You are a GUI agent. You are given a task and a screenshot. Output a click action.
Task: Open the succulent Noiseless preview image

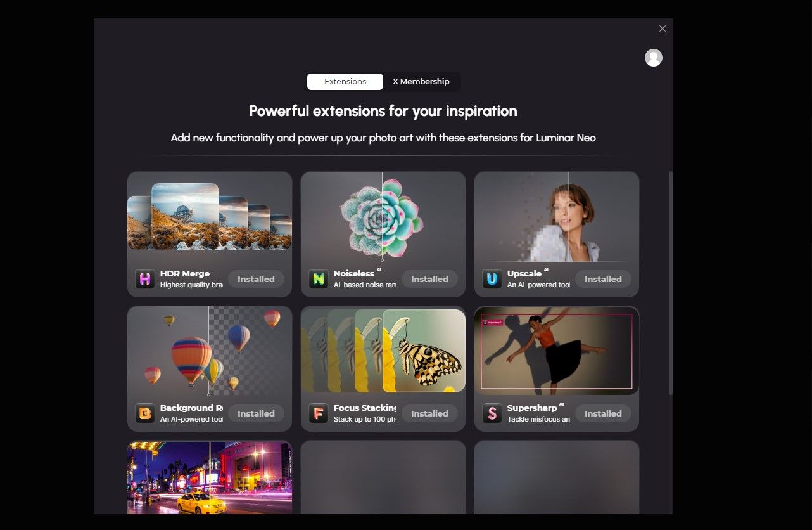(383, 217)
